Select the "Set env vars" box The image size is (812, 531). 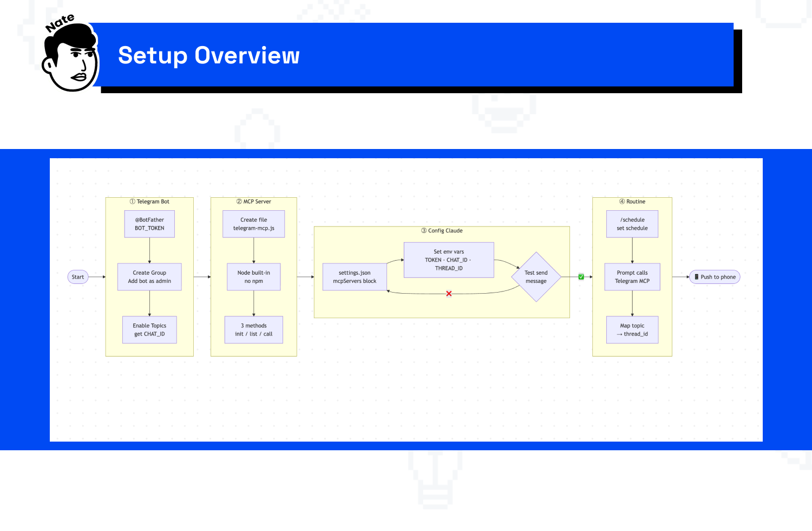tap(449, 260)
